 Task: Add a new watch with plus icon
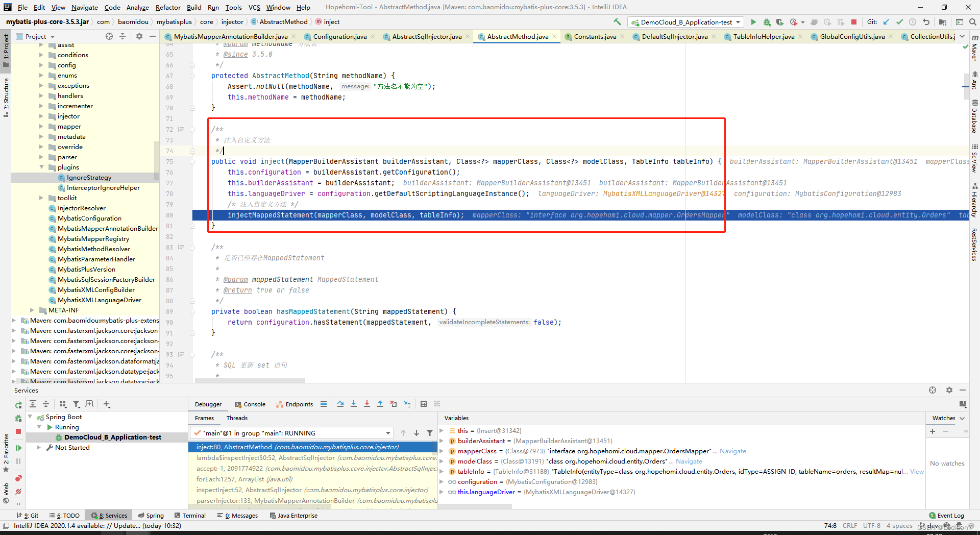(933, 431)
